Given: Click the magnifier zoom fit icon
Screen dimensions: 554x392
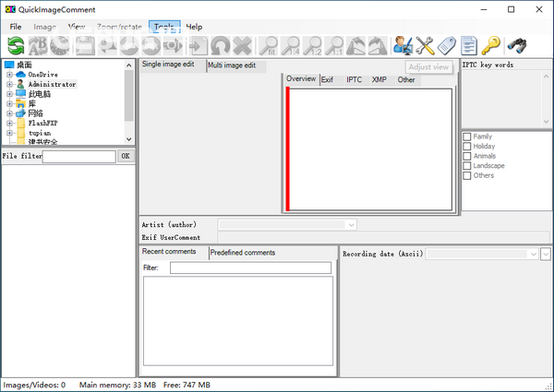Looking at the screenshot, I should [x=269, y=46].
